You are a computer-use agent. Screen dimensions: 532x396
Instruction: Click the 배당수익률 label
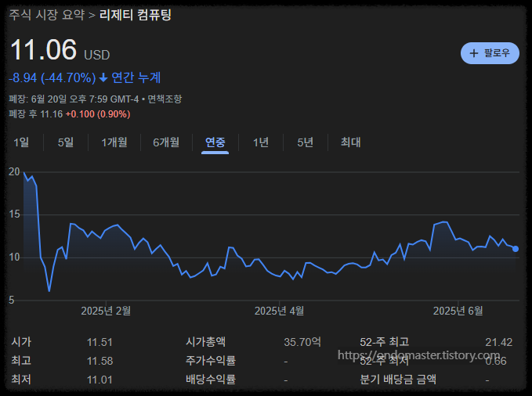pos(210,380)
